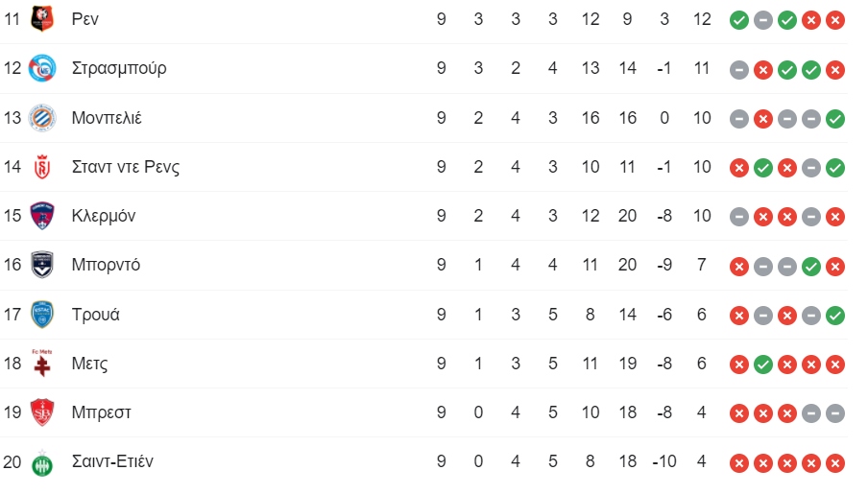Select the Τρουά row in standings
This screenshot has width=868, height=494.
(x=423, y=315)
